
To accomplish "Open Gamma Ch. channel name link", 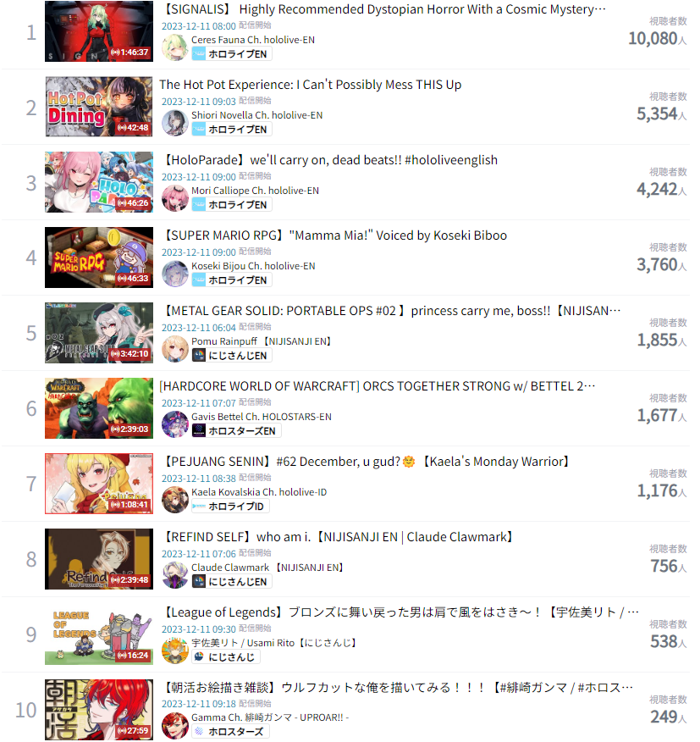I will click(270, 717).
